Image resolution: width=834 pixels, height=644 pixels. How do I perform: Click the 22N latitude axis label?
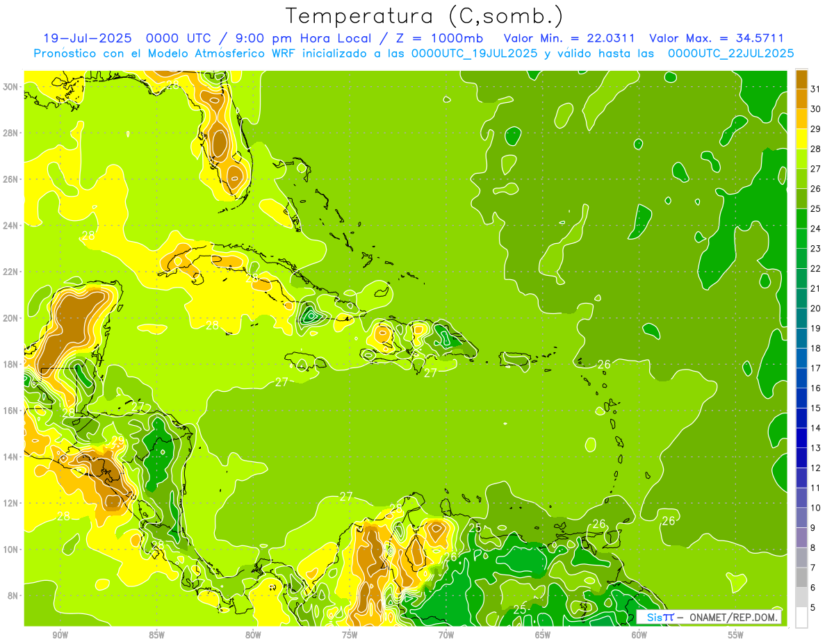[12, 272]
